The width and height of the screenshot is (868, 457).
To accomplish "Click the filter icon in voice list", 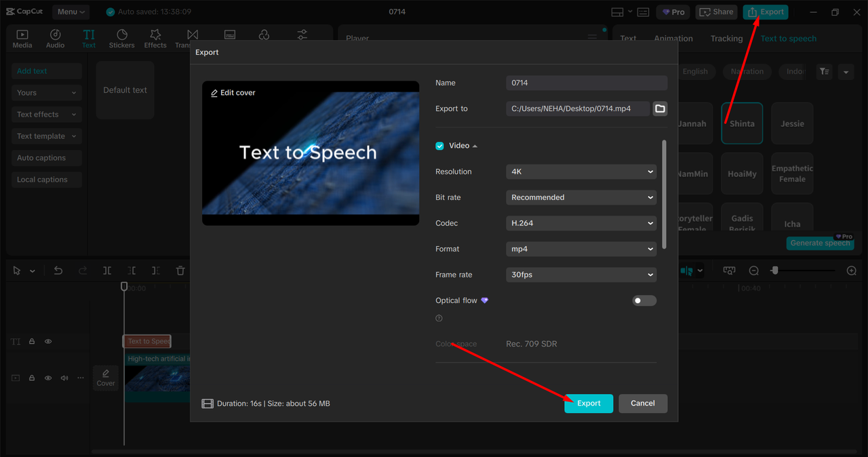I will pyautogui.click(x=824, y=71).
